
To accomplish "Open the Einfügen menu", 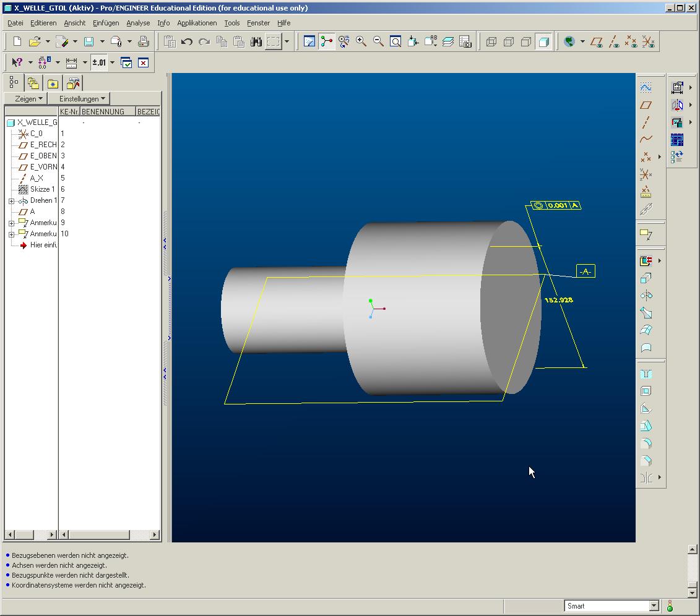I will tap(106, 23).
